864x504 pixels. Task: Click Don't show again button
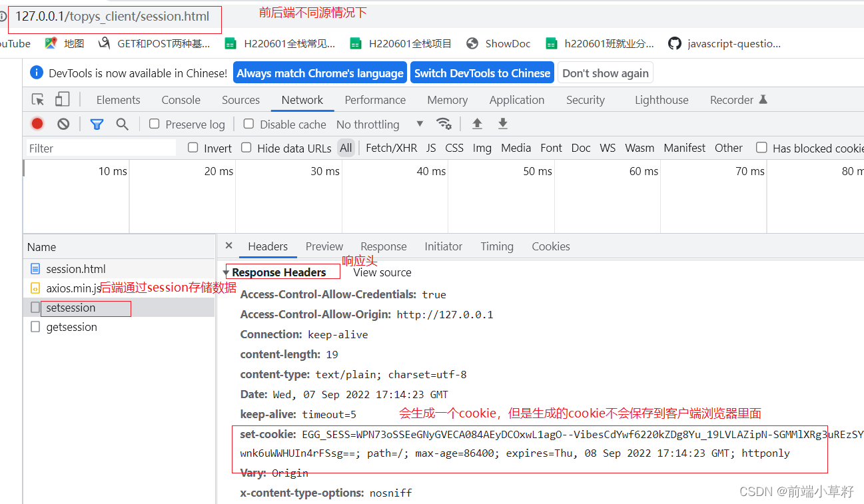pos(606,73)
